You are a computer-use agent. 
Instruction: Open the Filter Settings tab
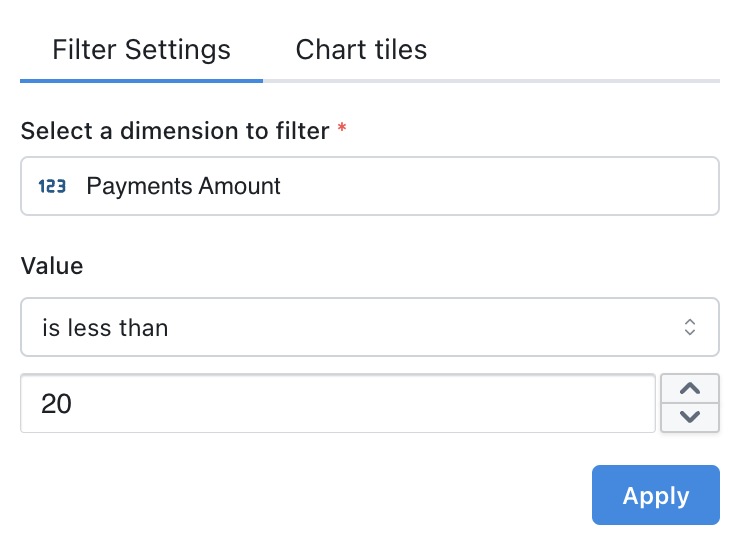click(141, 49)
